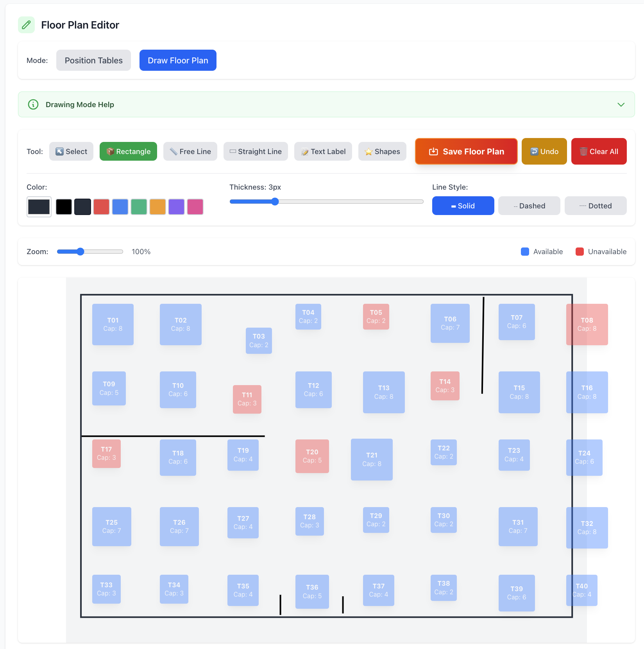
Task: Undo the last drawing action
Action: click(x=544, y=151)
